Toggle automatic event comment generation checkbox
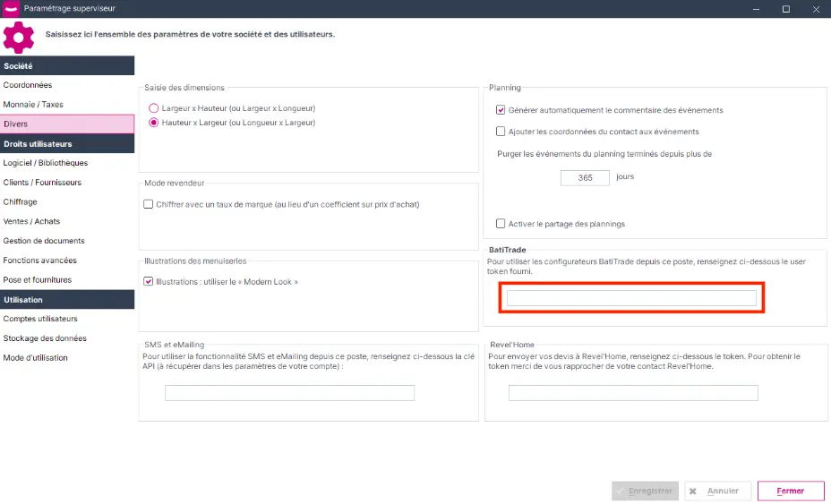 pos(501,110)
